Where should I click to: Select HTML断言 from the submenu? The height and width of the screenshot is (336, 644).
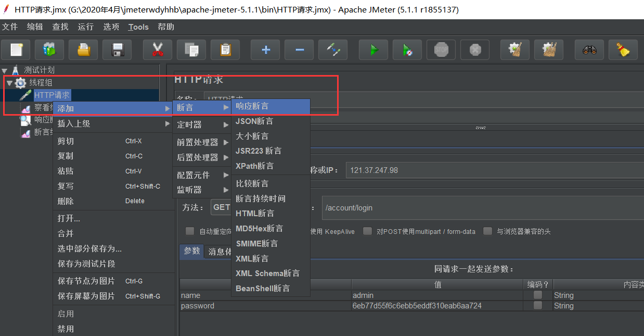click(271, 214)
